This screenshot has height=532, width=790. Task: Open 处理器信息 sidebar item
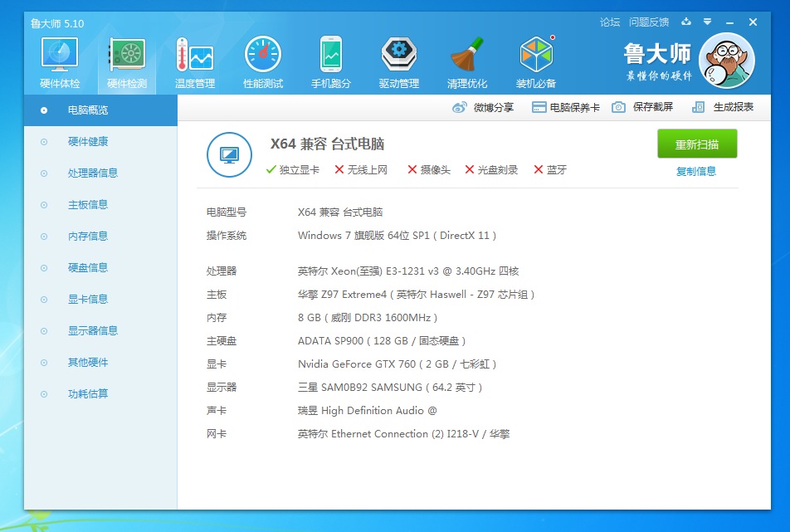coord(100,173)
